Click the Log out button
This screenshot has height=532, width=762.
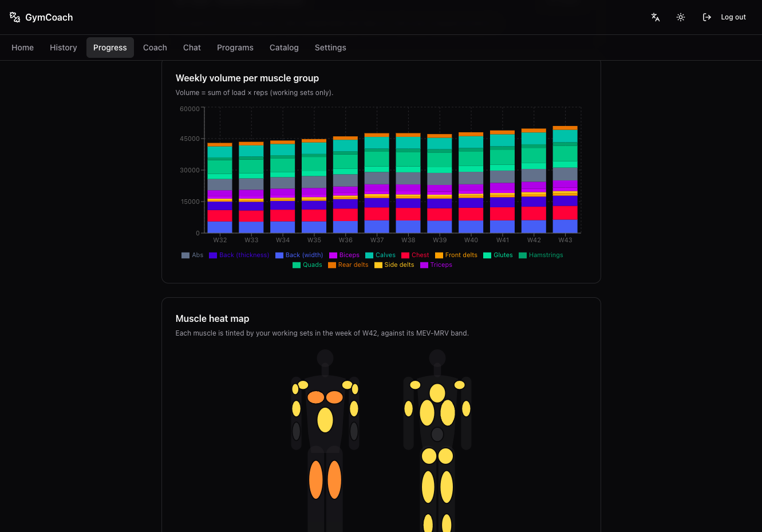coord(724,17)
